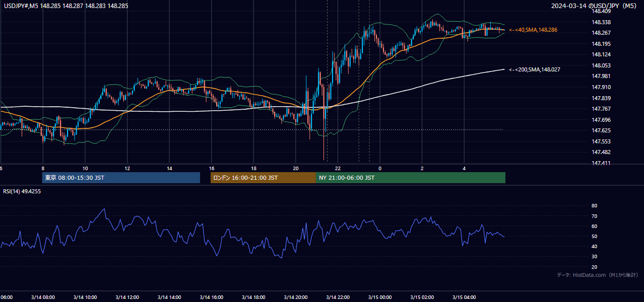Image resolution: width=644 pixels, height=302 pixels.
Task: Click price axis value 147.981
Action: tap(601, 76)
